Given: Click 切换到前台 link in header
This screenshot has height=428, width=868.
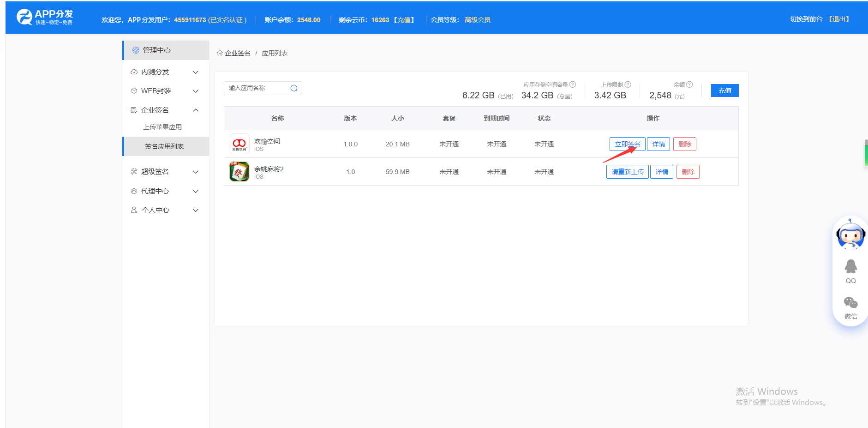Looking at the screenshot, I should [806, 19].
